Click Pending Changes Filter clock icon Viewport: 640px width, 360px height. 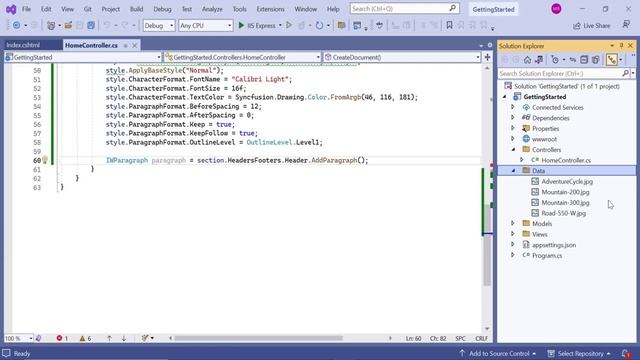(555, 60)
